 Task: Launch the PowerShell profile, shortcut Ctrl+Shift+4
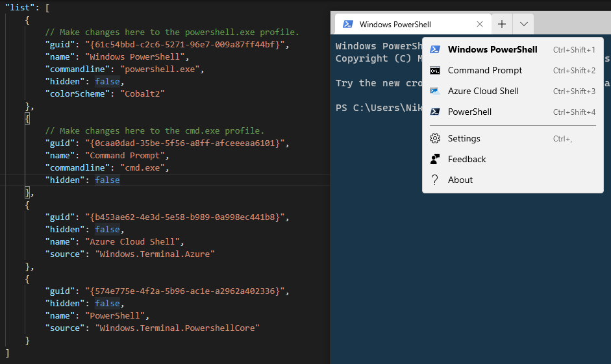pos(513,112)
